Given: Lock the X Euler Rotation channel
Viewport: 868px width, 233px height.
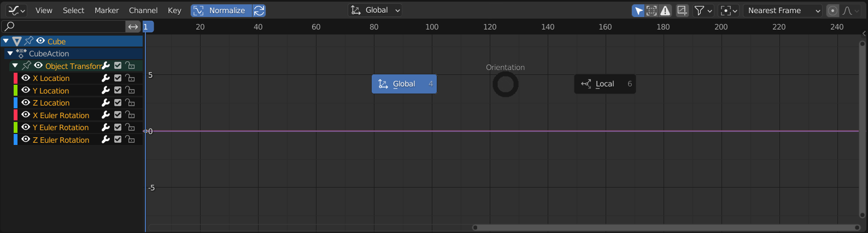Looking at the screenshot, I should (x=130, y=115).
